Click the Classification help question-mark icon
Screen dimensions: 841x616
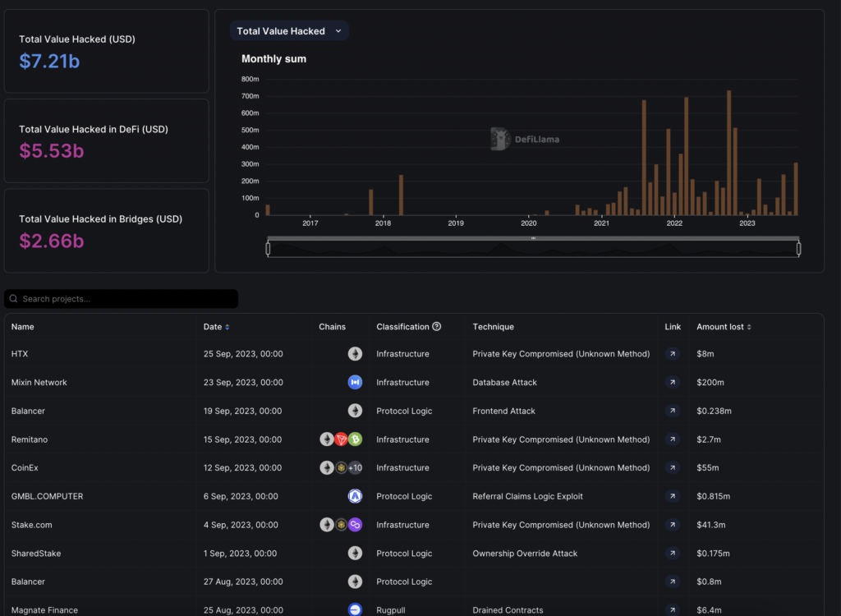pyautogui.click(x=437, y=326)
